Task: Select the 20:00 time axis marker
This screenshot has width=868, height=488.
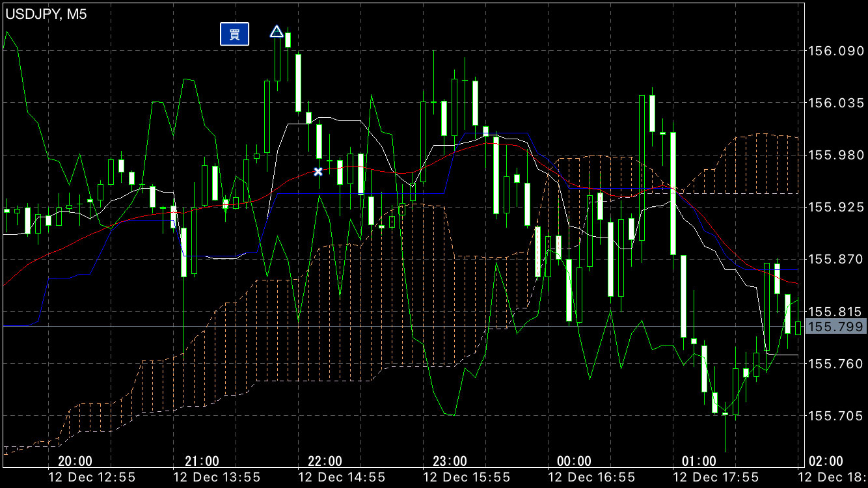Action: coord(75,461)
